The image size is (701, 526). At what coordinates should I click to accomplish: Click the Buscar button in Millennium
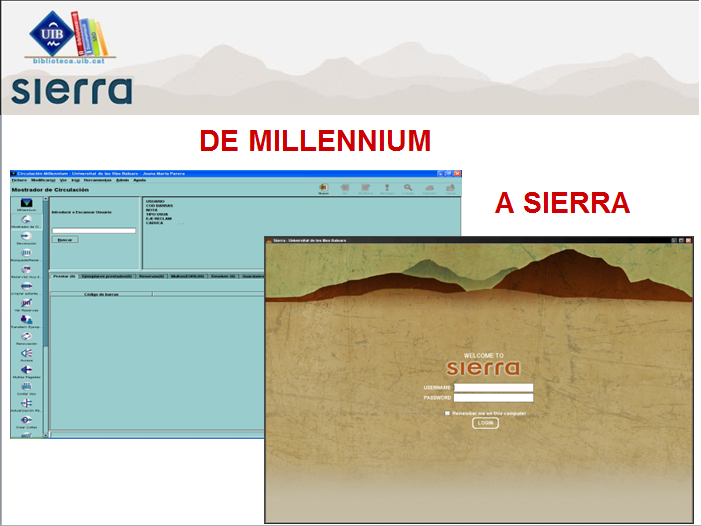(x=65, y=240)
